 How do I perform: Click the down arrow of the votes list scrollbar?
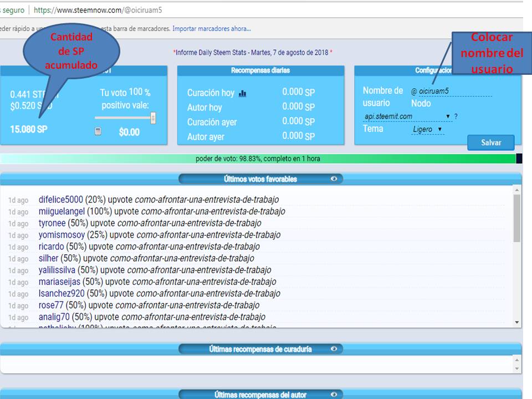point(516,323)
